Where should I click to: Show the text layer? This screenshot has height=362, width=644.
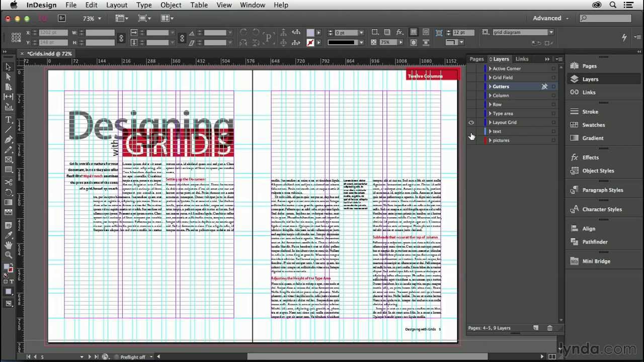[471, 131]
